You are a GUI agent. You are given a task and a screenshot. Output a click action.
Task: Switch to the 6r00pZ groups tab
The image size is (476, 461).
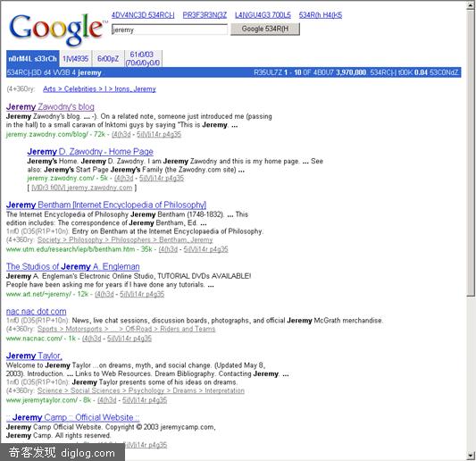coord(108,58)
